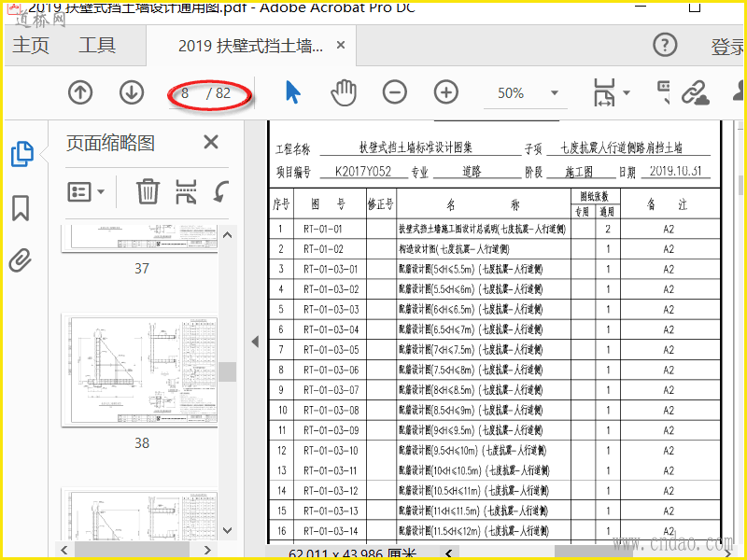Image resolution: width=747 pixels, height=560 pixels.
Task: Close the 2019 扶壁式挡土墙 document tab
Action: (x=341, y=45)
